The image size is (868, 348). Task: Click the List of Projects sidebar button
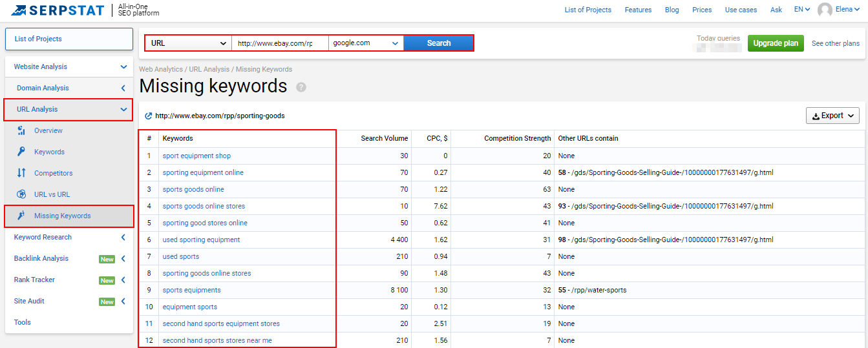click(x=69, y=39)
